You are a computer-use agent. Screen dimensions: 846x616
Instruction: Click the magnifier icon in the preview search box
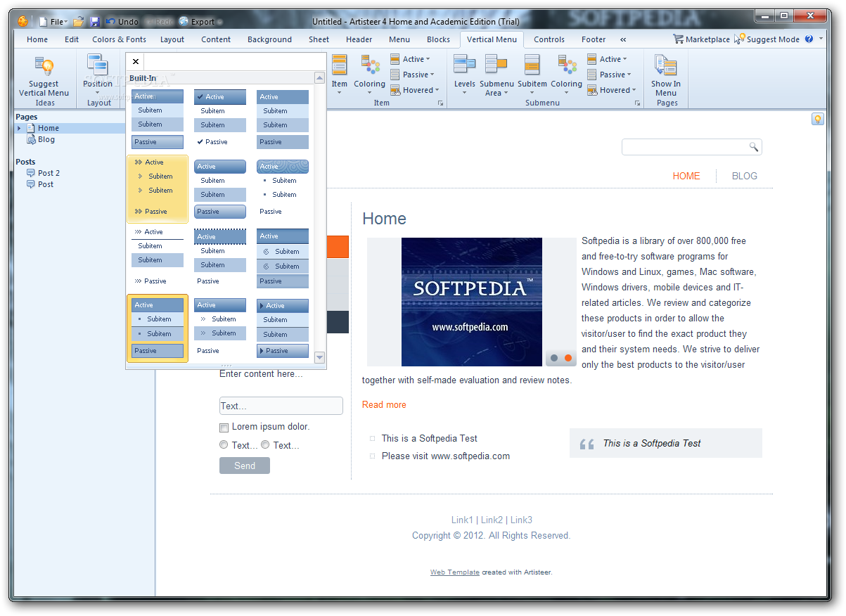753,147
